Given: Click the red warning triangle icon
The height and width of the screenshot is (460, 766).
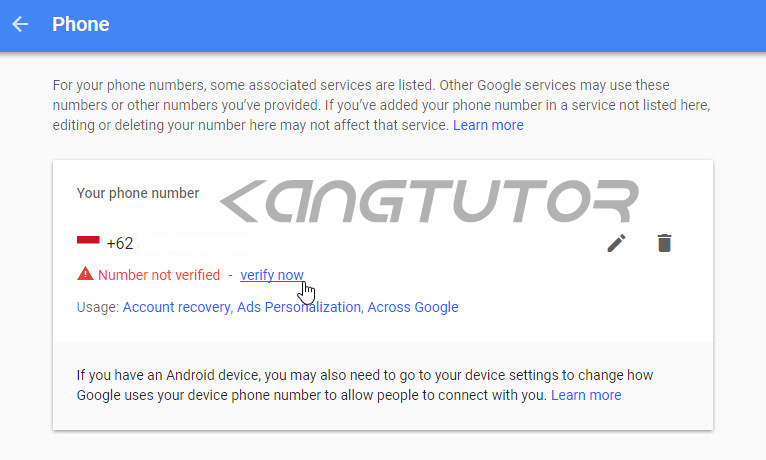Looking at the screenshot, I should (85, 273).
